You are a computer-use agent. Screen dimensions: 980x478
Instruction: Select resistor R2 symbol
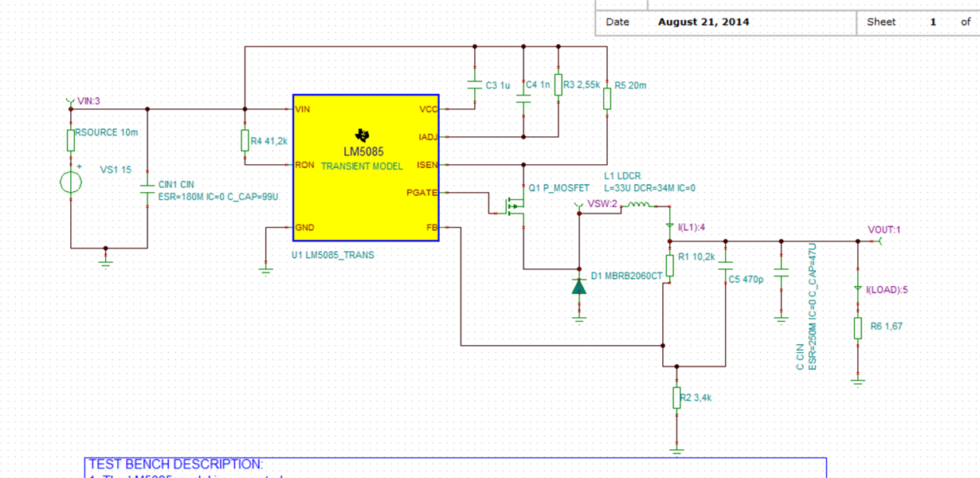pos(676,398)
